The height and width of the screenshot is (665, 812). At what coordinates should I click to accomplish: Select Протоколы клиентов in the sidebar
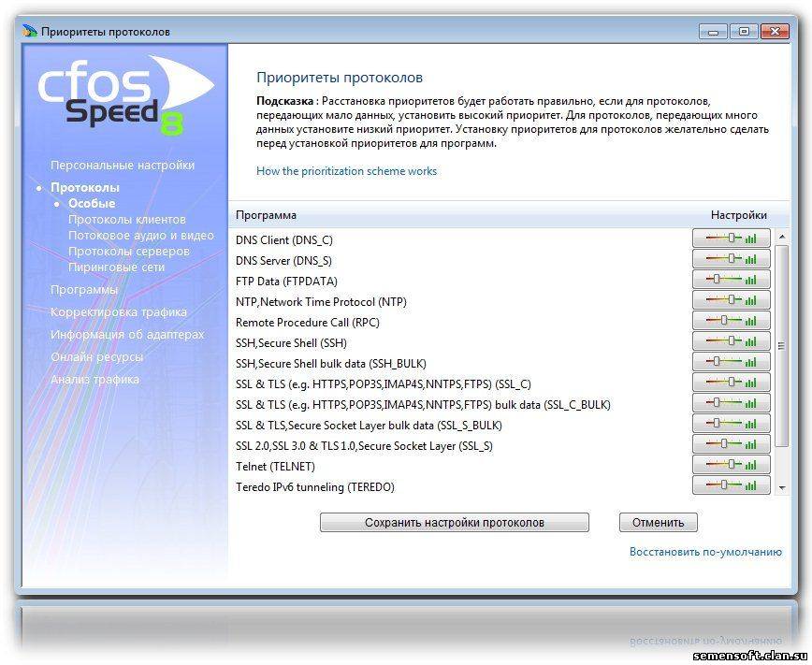[127, 220]
